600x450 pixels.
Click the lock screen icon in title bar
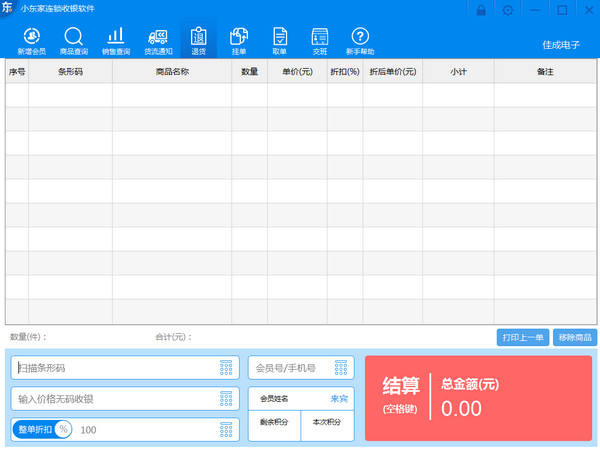click(x=482, y=10)
